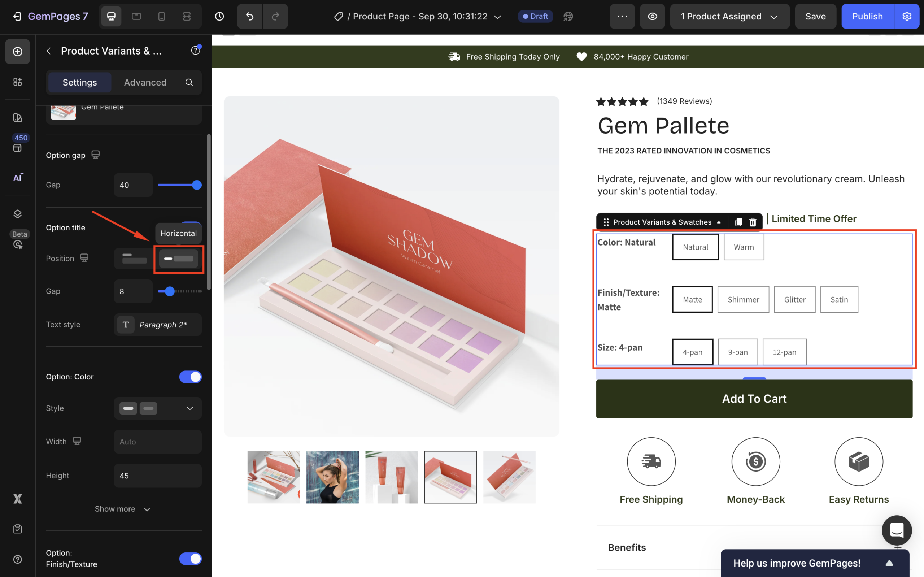
Task: Click the undo arrow icon
Action: (x=249, y=16)
